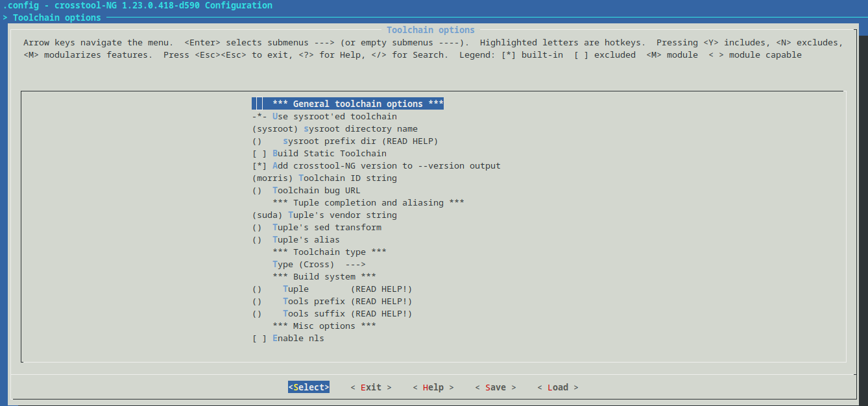The image size is (868, 406).
Task: Click the Save button
Action: click(x=496, y=387)
